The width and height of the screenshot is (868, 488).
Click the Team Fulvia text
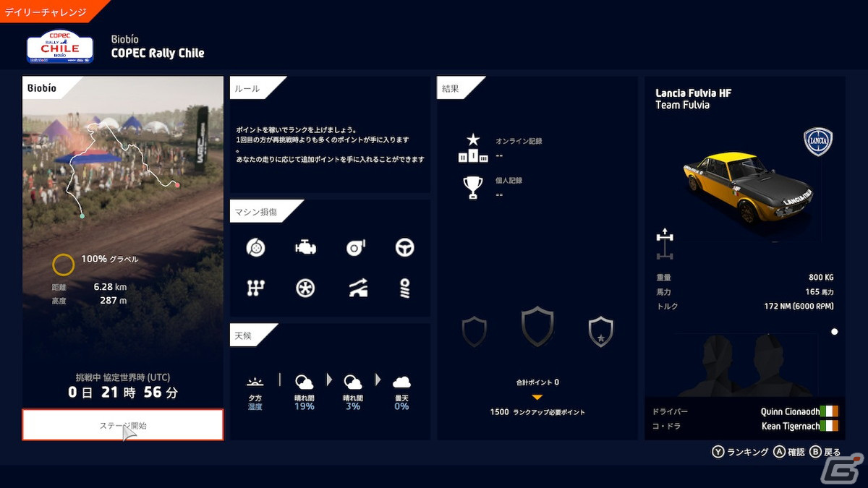click(682, 106)
